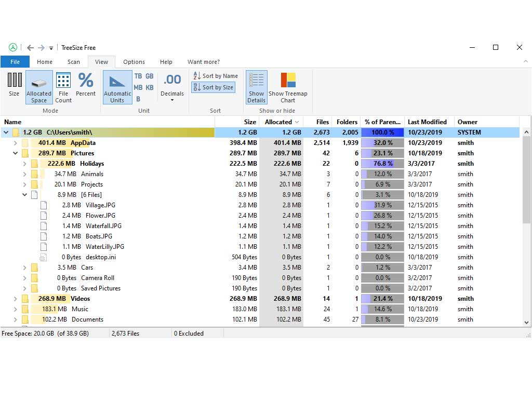
Task: Select Size mode in ribbon
Action: click(x=14, y=85)
